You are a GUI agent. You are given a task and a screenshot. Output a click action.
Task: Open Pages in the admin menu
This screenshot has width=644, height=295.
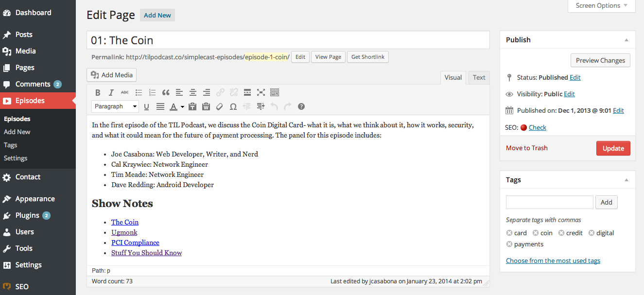click(38, 68)
